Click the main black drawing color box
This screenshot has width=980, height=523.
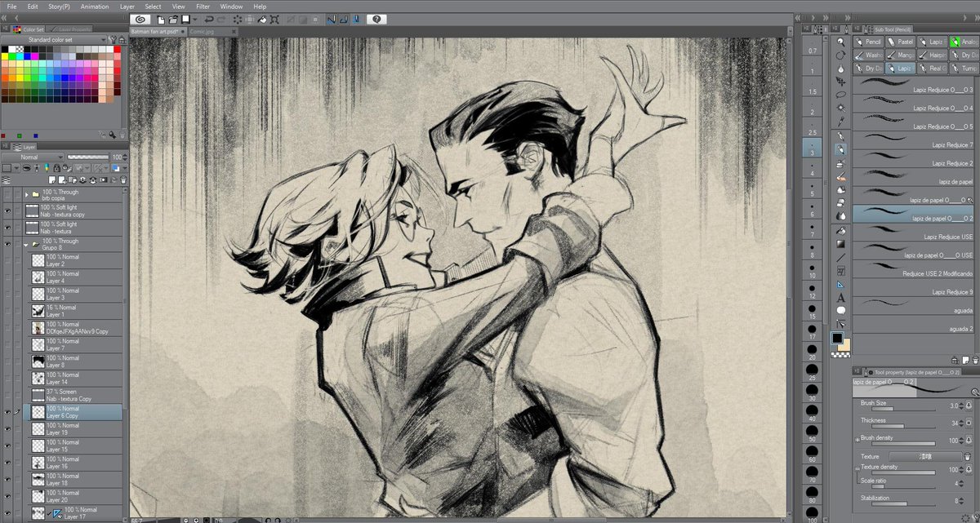[x=837, y=338]
